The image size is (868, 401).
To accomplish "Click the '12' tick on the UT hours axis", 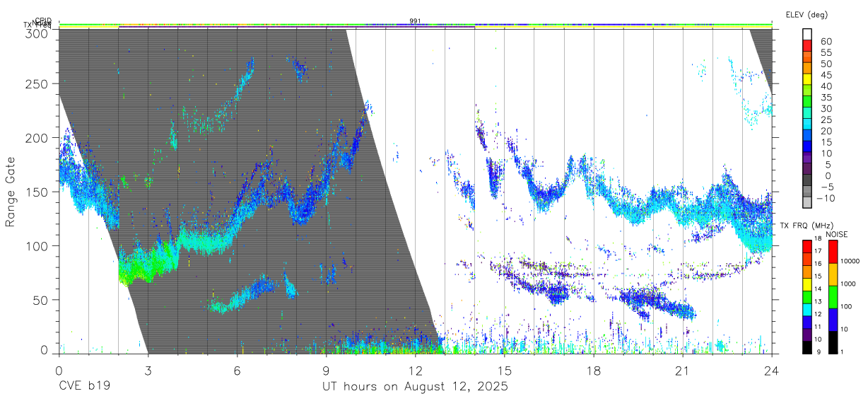I will pos(415,371).
